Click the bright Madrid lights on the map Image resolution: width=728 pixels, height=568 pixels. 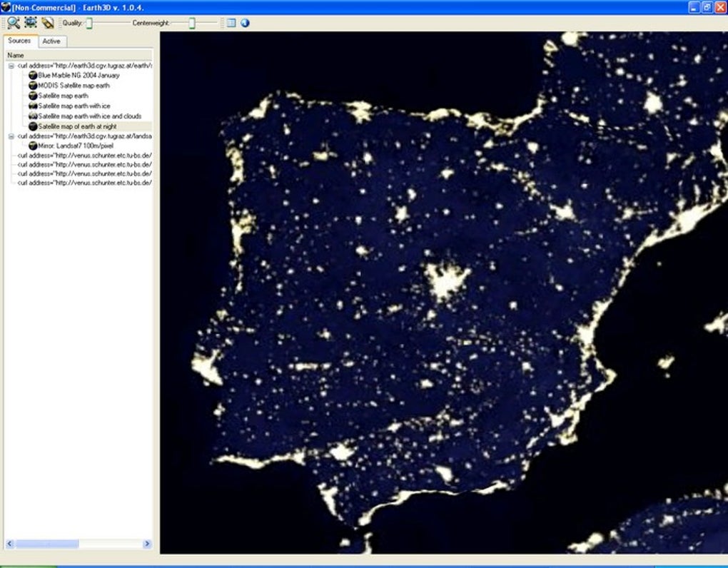click(x=445, y=280)
